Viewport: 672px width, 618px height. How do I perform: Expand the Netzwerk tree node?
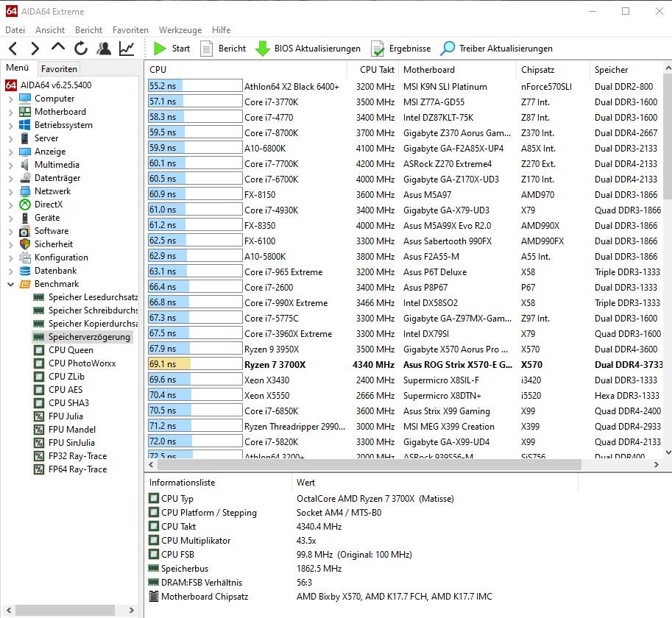(x=11, y=192)
